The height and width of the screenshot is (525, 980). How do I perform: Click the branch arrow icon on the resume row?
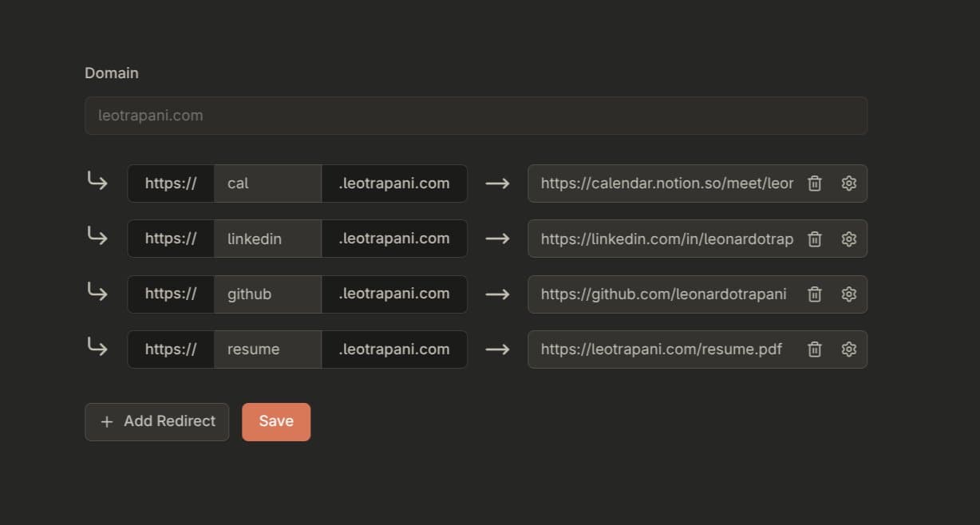[x=96, y=348]
